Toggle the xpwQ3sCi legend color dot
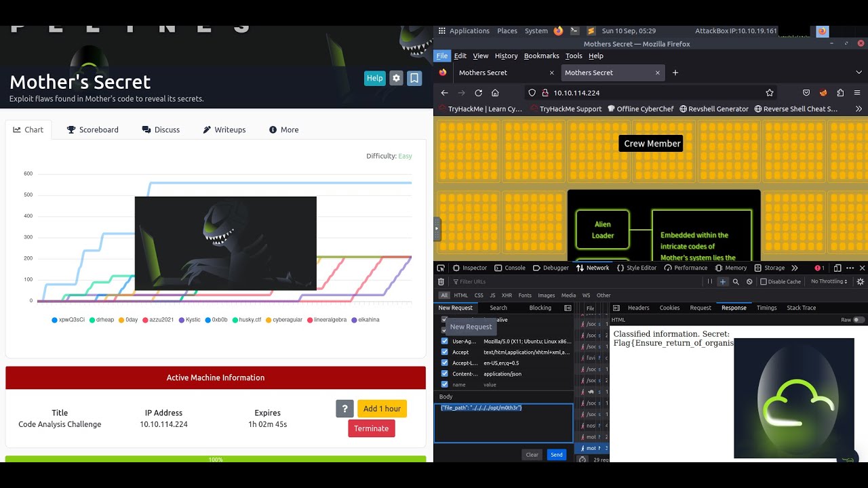The image size is (868, 488). pyautogui.click(x=55, y=320)
